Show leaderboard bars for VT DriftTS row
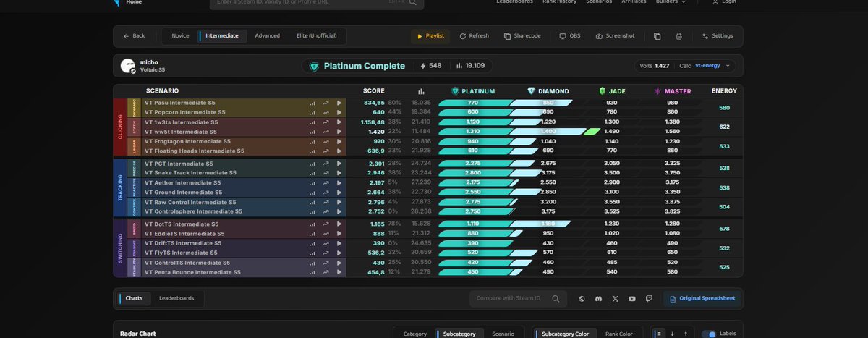The width and height of the screenshot is (868, 338). 312,243
